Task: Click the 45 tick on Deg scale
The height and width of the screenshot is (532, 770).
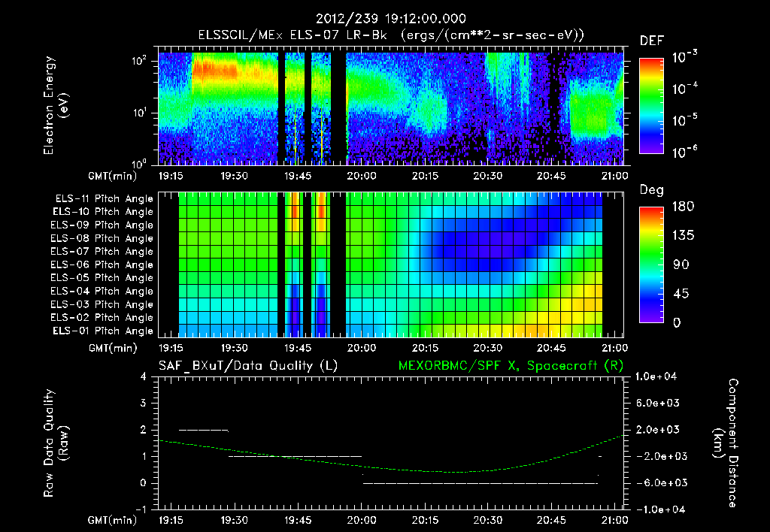Action: tap(680, 294)
